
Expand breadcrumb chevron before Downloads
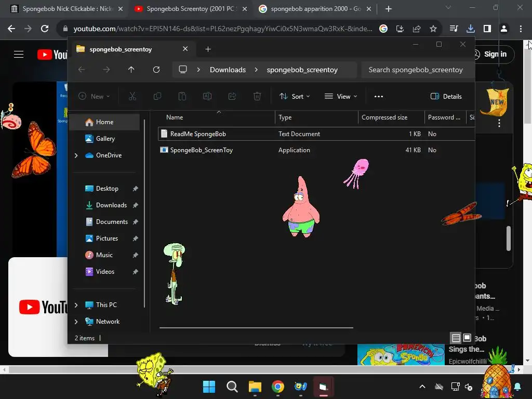pos(198,70)
